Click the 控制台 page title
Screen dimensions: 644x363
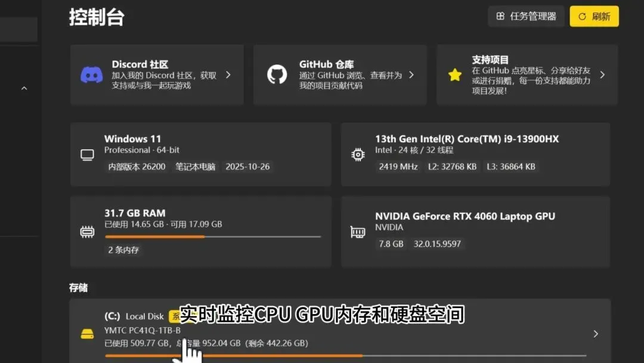point(97,17)
